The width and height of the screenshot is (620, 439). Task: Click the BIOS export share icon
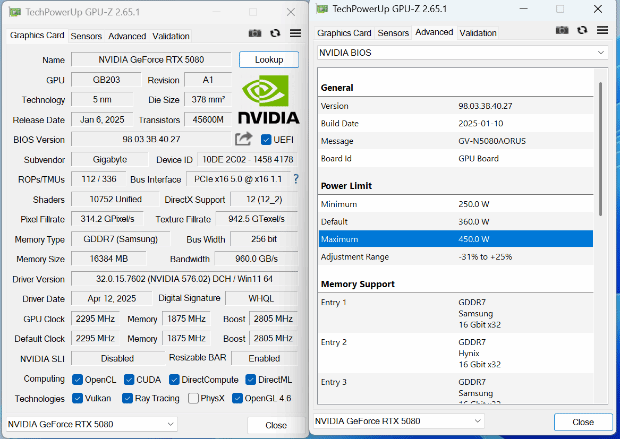pos(243,139)
